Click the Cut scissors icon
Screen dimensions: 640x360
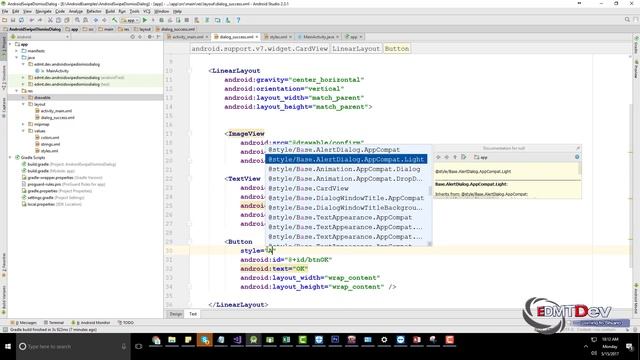[x=50, y=20]
